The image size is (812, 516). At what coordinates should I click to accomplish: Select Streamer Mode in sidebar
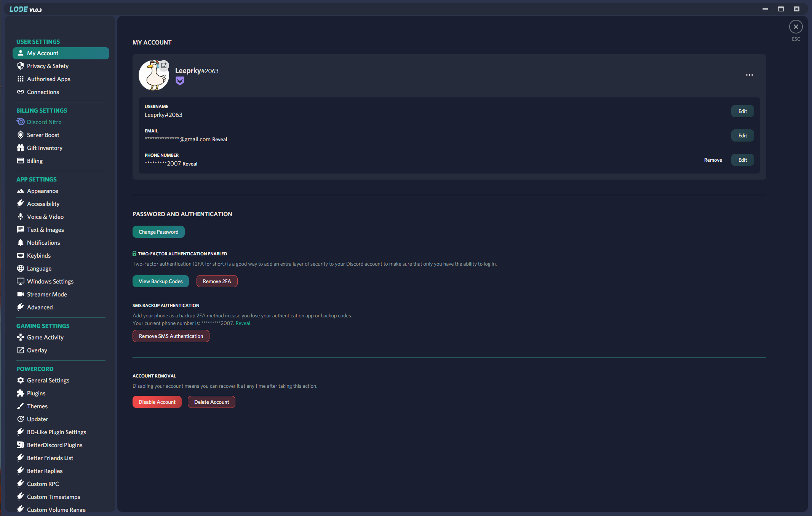click(47, 295)
